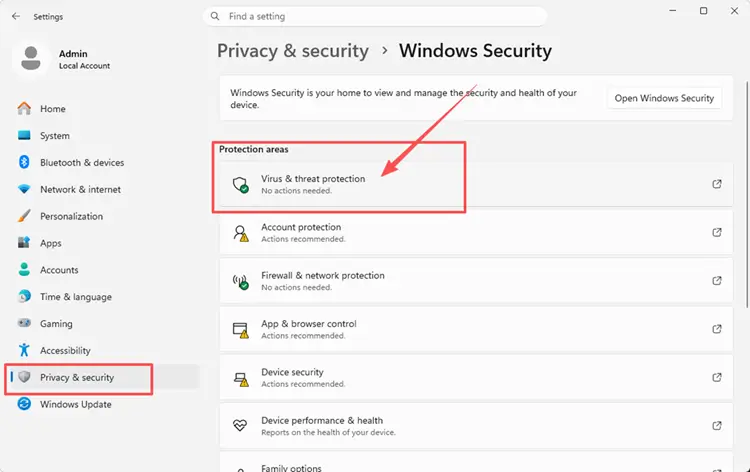Open Gaming settings
Viewport: 750px width, 472px height.
pyautogui.click(x=103, y=323)
